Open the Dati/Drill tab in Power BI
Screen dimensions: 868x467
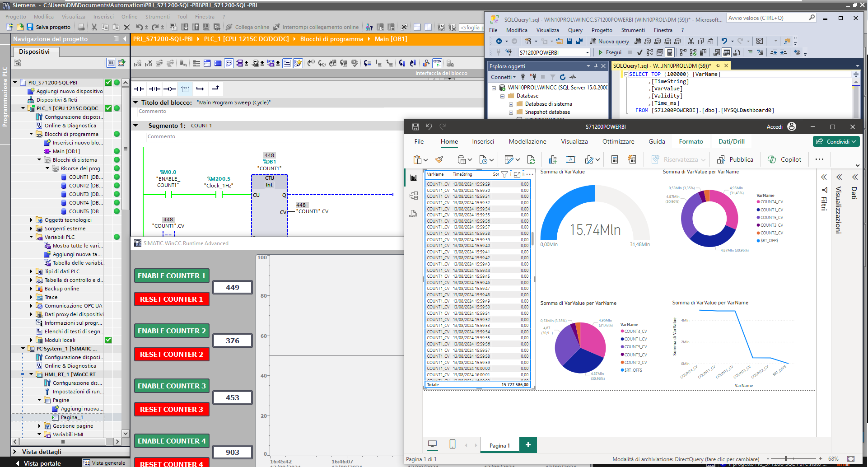[732, 141]
